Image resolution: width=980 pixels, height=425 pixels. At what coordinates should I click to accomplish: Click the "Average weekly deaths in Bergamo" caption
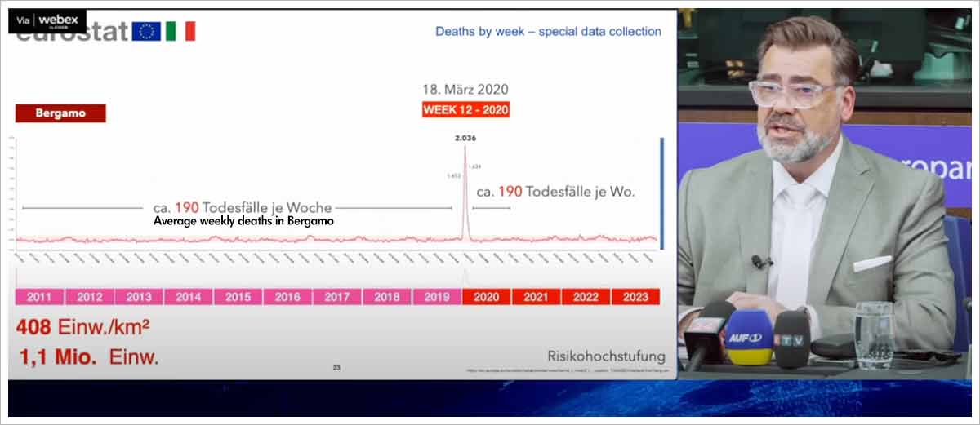click(243, 221)
